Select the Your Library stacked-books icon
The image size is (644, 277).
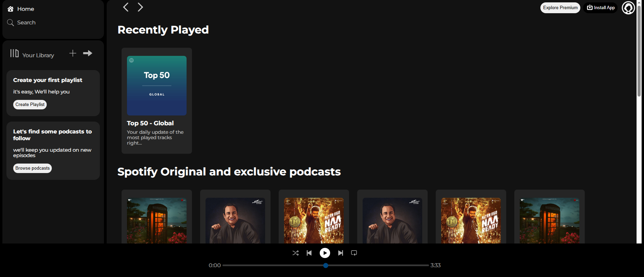[x=14, y=53]
